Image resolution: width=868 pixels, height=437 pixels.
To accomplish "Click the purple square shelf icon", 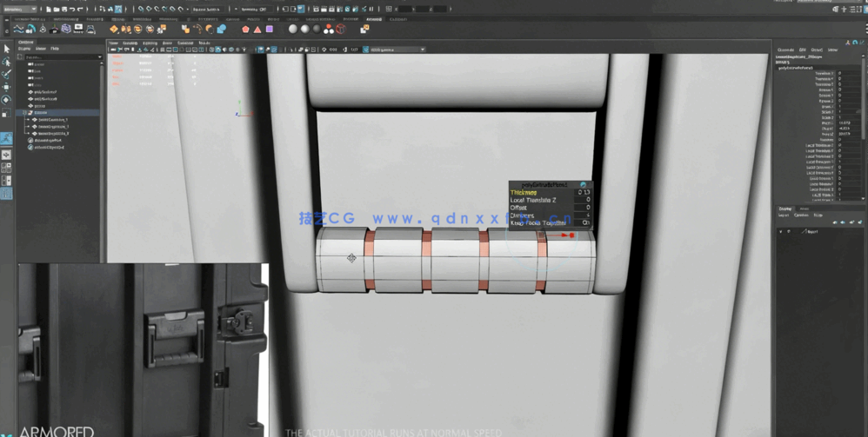I will point(270,29).
